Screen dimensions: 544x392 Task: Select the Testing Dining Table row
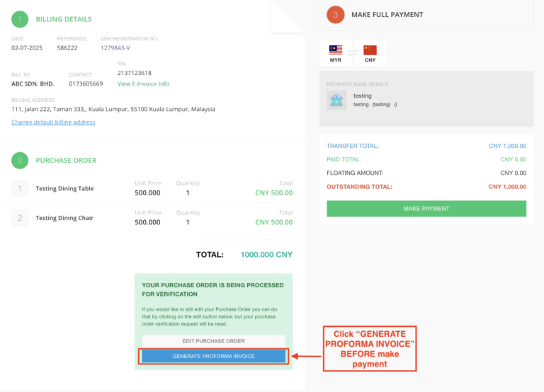(152, 188)
